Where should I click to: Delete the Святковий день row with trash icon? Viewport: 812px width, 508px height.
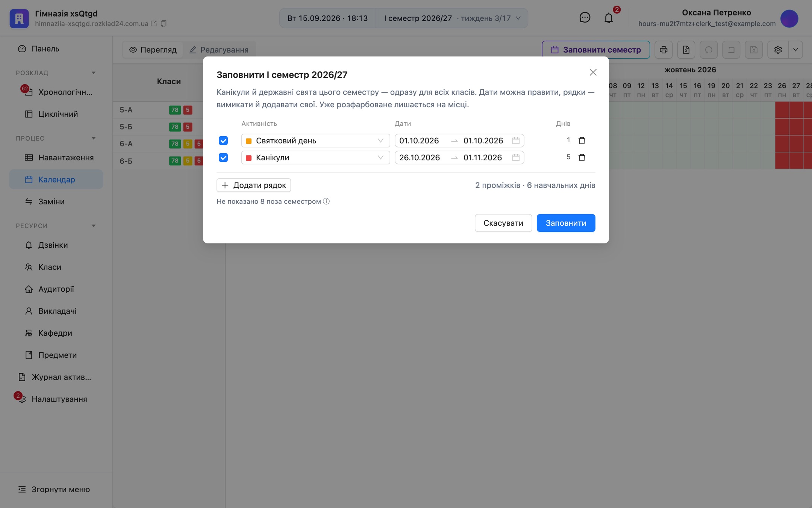582,140
